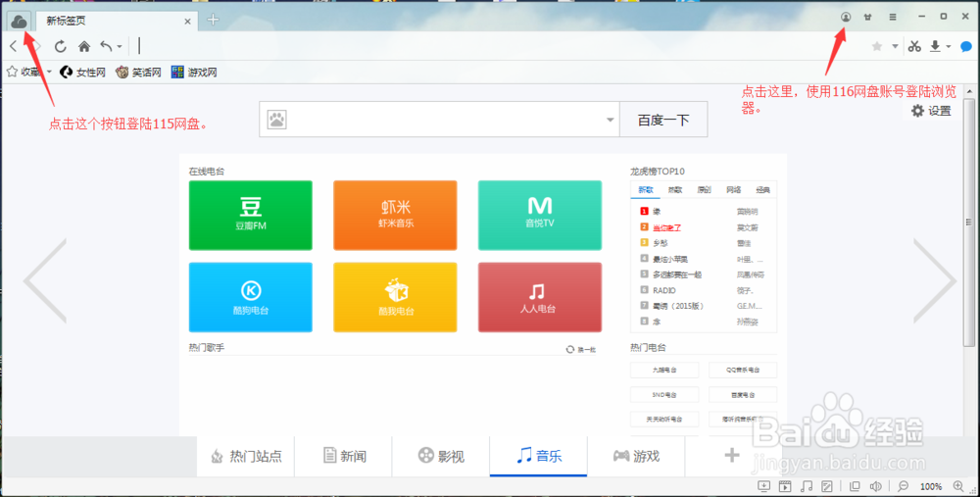Zoom in with the plus magnifier
The image size is (980, 497).
[x=958, y=486]
